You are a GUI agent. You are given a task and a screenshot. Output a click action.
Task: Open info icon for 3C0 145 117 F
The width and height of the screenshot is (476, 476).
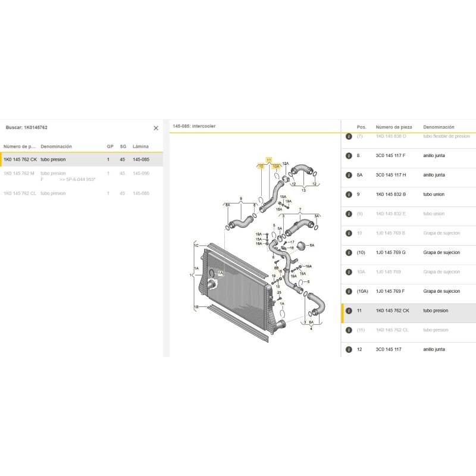pyautogui.click(x=349, y=156)
